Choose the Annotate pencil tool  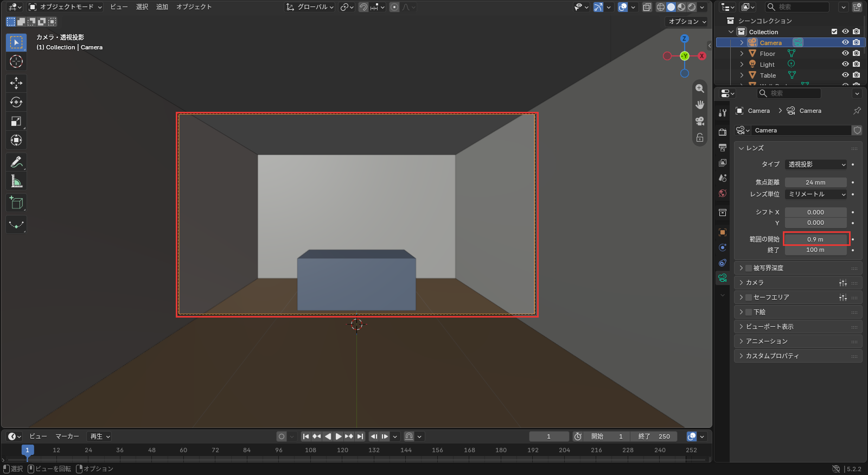16,162
